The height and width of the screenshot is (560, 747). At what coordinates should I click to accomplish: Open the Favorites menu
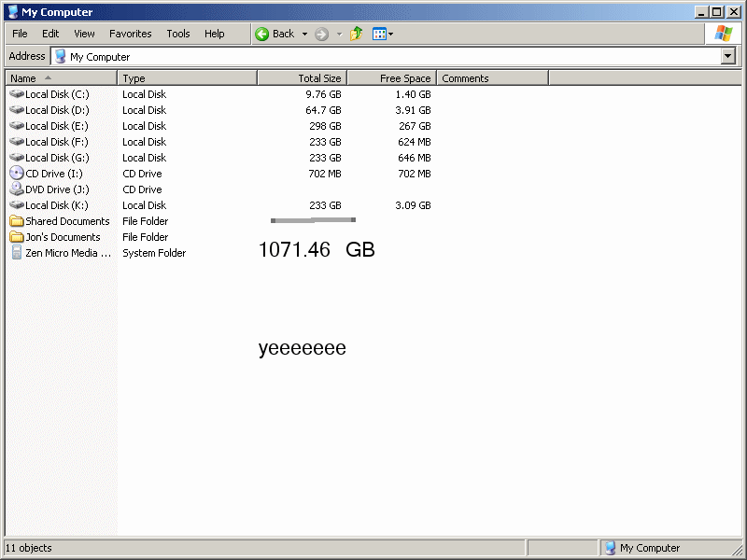pyautogui.click(x=130, y=34)
